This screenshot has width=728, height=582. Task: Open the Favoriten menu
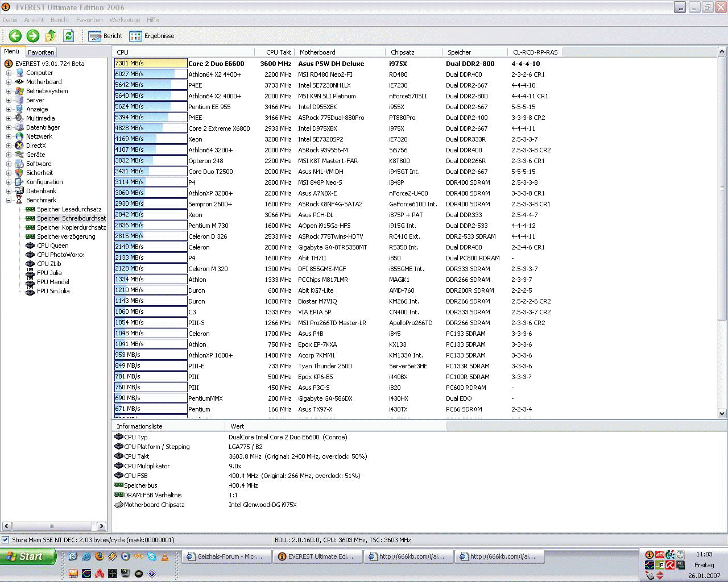pos(89,20)
